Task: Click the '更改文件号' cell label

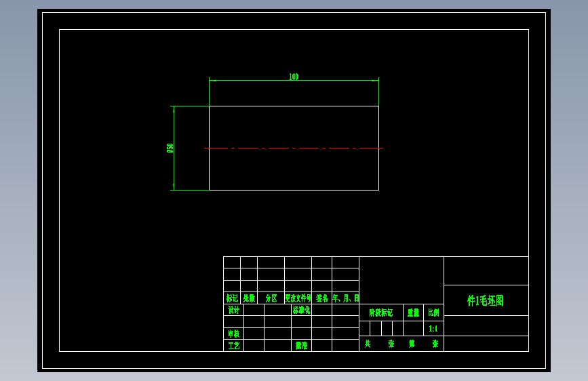Action: point(298,298)
